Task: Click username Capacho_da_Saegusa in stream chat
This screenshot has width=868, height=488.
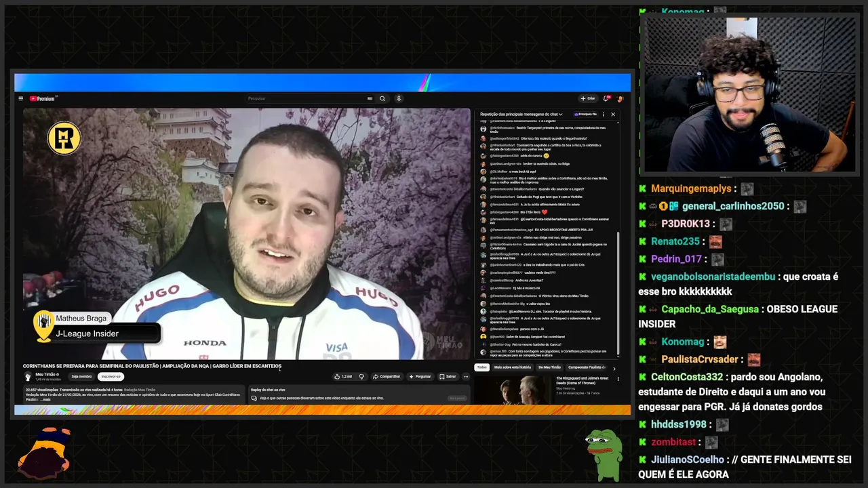Action: (x=710, y=309)
